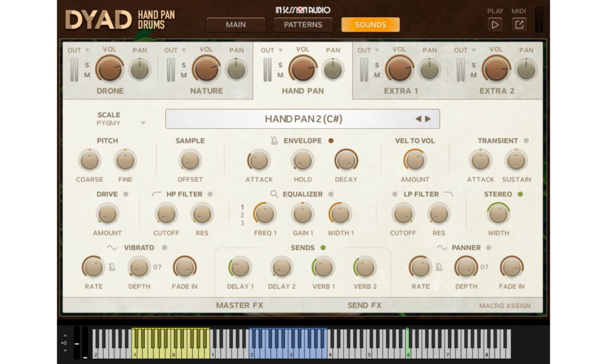Select the EXTRA 1 channel tab

pos(401,91)
